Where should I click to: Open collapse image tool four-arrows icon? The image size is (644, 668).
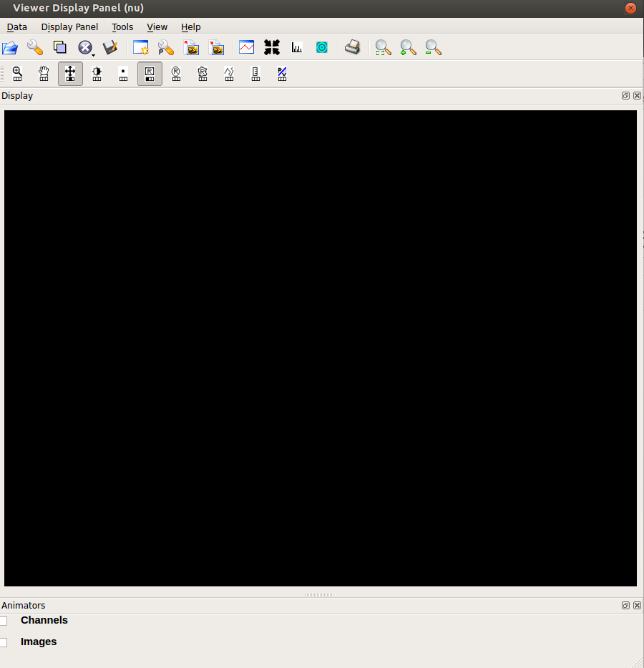coord(272,47)
